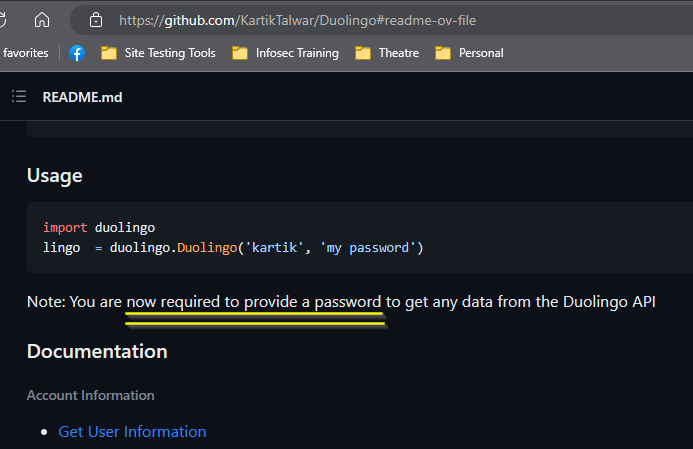Viewport: 693px width, 449px height.
Task: Click the partially visible Refresh icon
Action: tap(3, 20)
